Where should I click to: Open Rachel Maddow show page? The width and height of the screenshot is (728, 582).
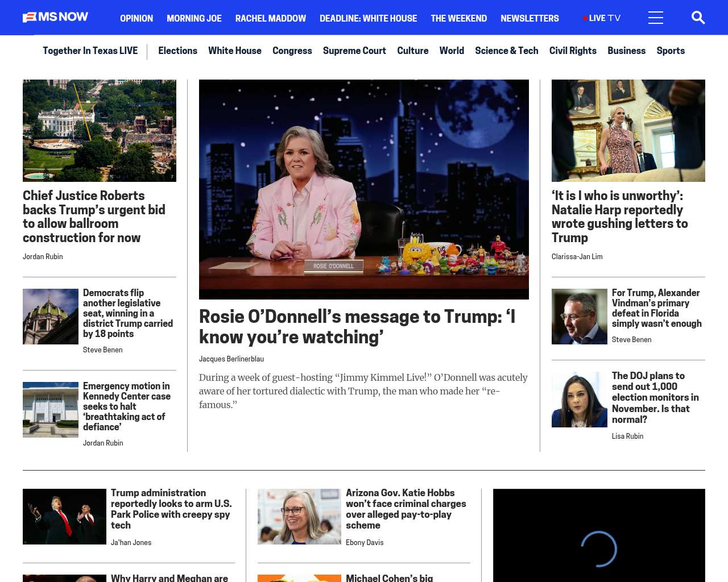click(271, 18)
